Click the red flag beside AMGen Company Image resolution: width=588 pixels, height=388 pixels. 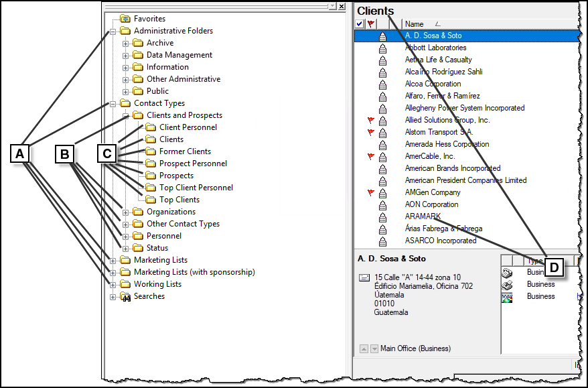click(371, 192)
